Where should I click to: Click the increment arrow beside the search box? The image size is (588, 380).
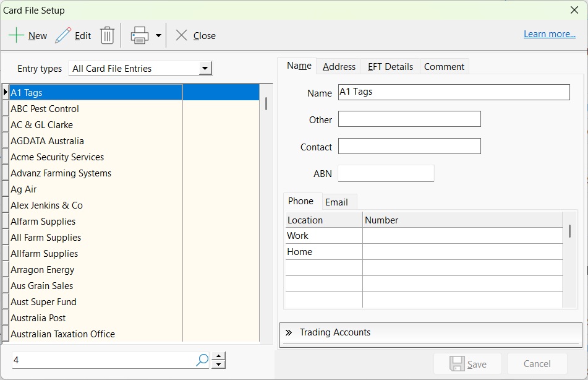[x=218, y=356]
